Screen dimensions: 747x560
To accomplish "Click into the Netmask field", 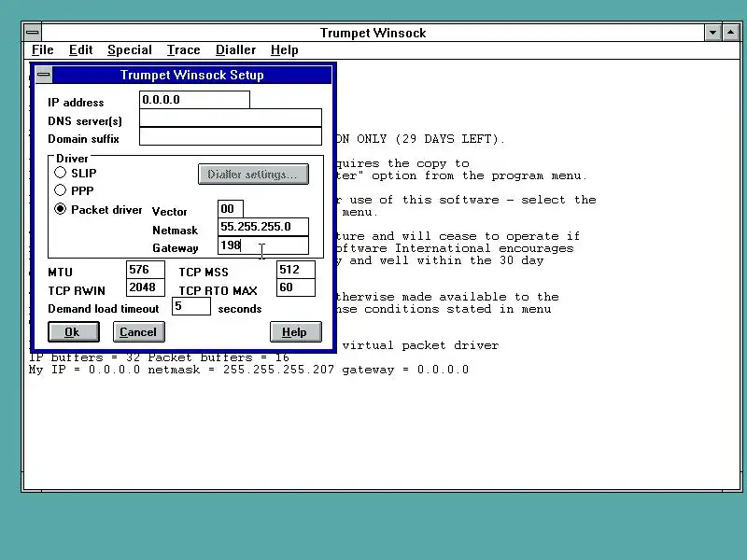I will 263,227.
